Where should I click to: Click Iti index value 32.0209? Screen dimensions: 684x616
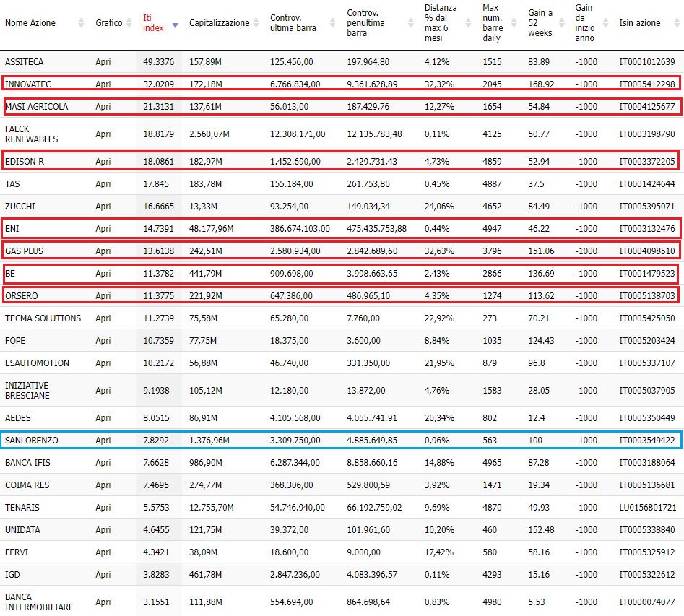pyautogui.click(x=158, y=84)
